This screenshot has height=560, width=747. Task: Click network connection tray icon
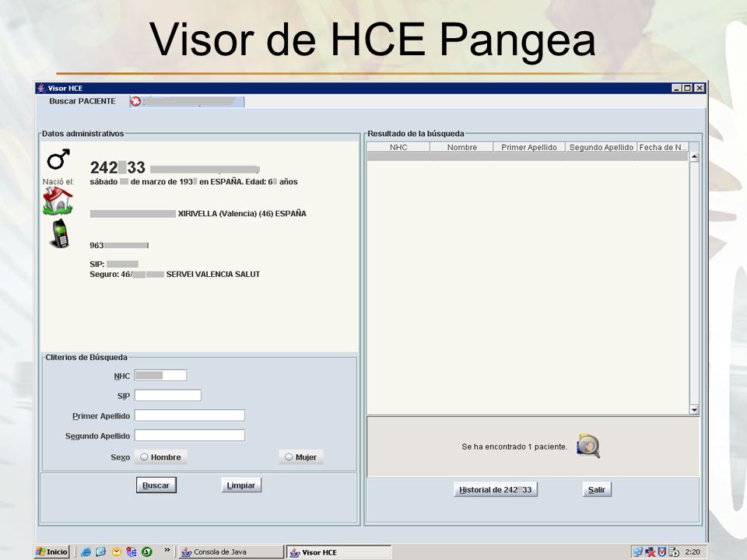pos(638,552)
